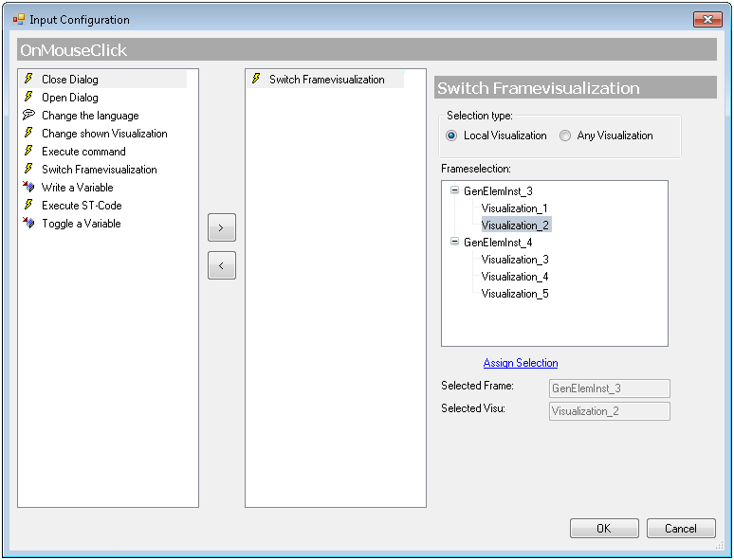Select Visualization_4 in the frame tree
734x560 pixels.
515,277
